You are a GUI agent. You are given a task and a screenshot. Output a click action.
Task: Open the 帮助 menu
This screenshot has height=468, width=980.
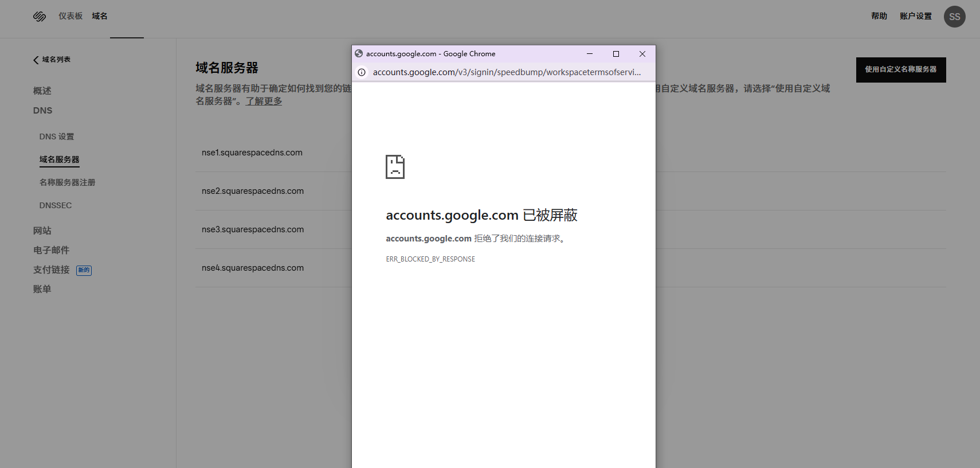tap(879, 16)
